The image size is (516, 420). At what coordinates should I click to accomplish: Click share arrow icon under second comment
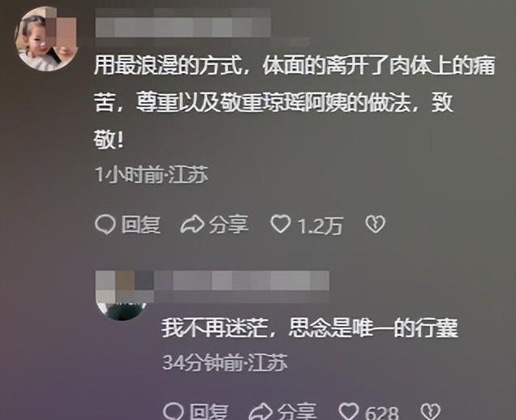[x=260, y=411]
